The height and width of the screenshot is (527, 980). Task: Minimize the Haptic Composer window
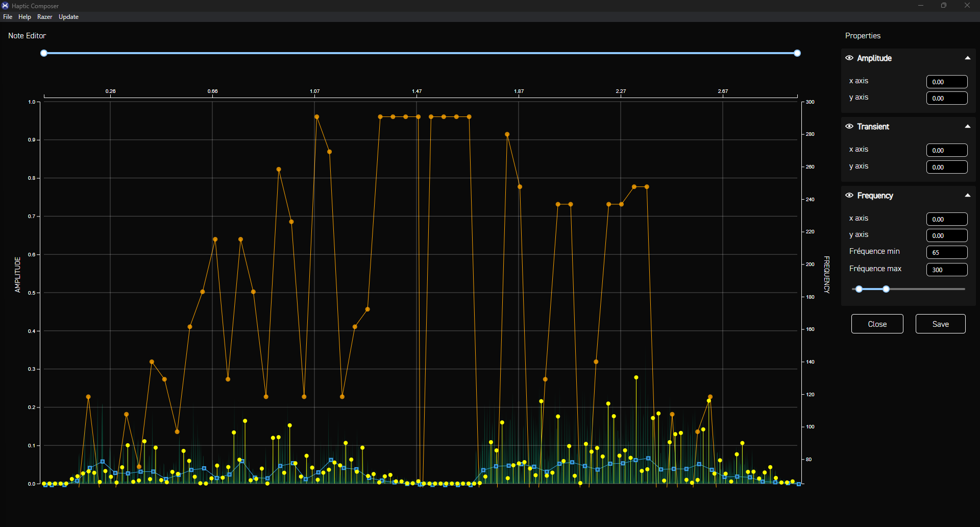(921, 6)
